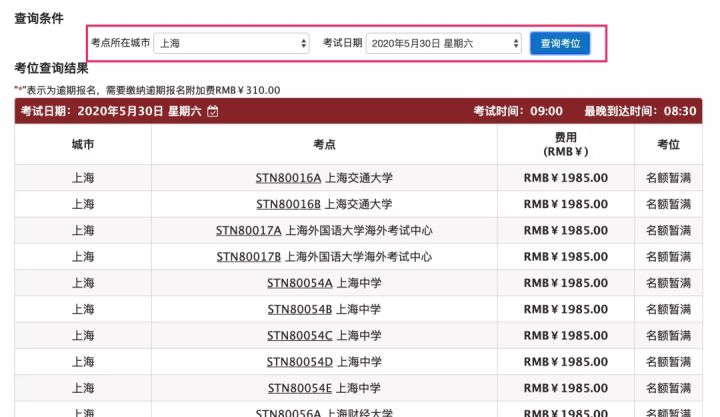Click 名额暂满 in the STN80017A row

click(x=668, y=230)
